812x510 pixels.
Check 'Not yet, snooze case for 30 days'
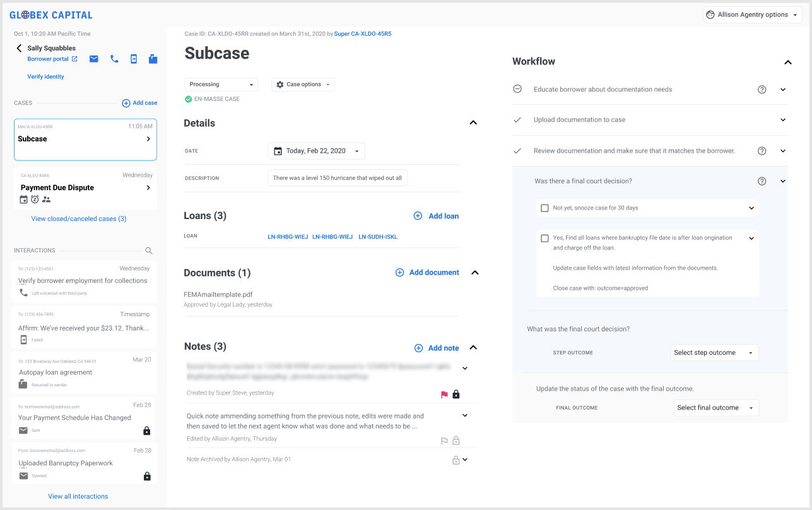(x=544, y=208)
